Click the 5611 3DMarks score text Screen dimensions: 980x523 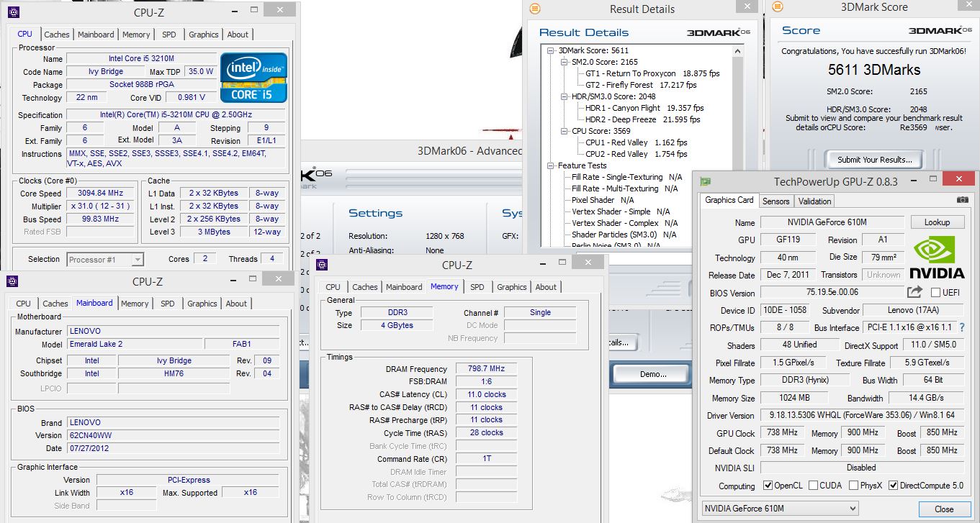(x=874, y=70)
